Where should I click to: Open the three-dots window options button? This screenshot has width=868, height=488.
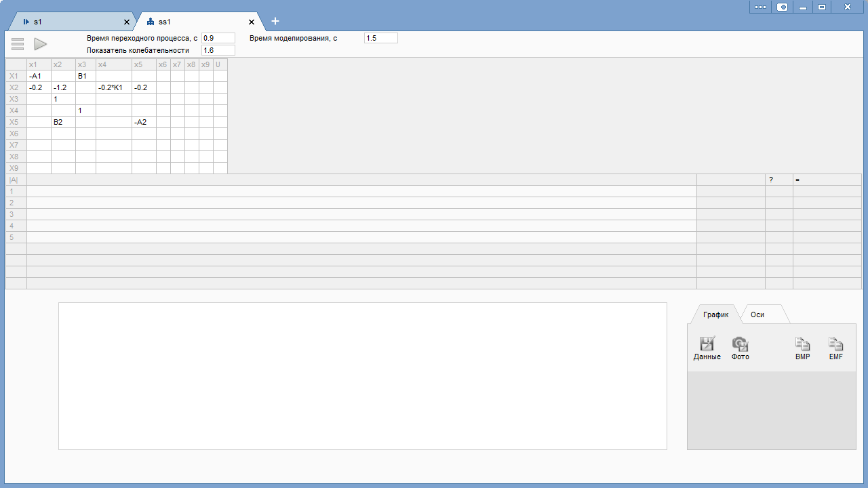759,7
